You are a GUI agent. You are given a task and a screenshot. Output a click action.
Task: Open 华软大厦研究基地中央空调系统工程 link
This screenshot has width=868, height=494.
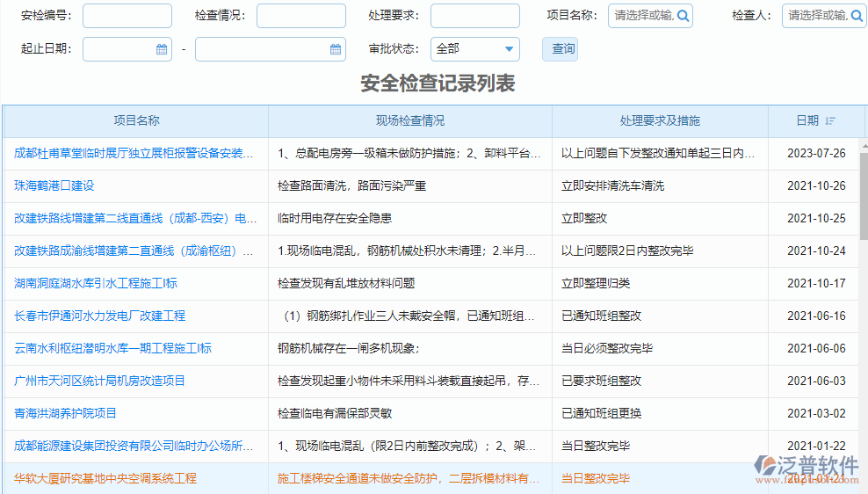[x=105, y=478]
